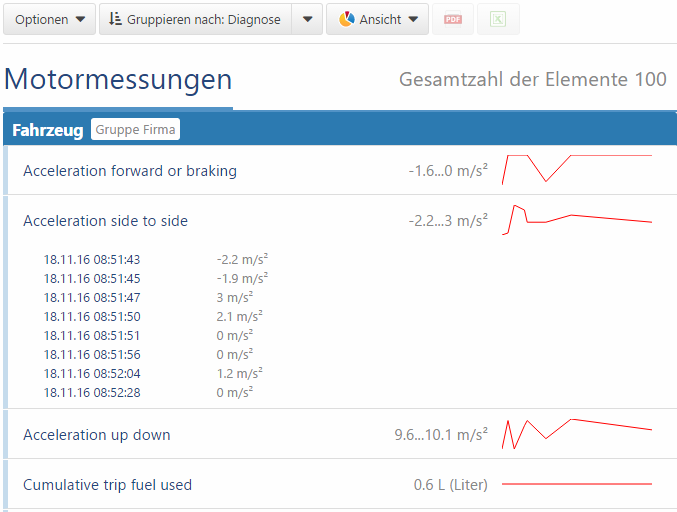Click the up down acceleration sparkline
This screenshot has width=677, height=512.
pyautogui.click(x=576, y=433)
